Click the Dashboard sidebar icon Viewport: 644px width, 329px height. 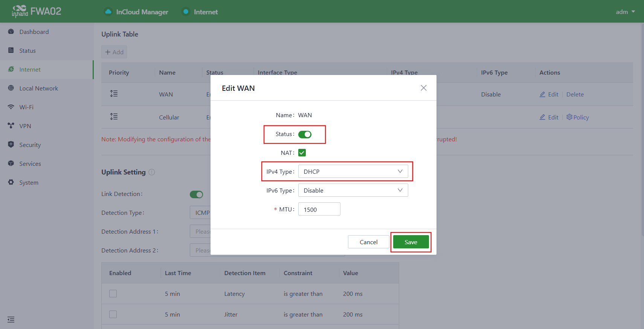(11, 32)
